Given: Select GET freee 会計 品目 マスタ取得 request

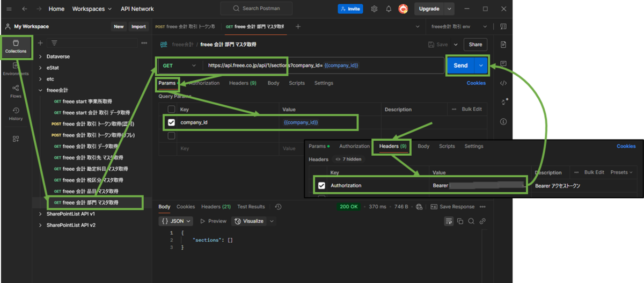Looking at the screenshot, I should tap(86, 191).
